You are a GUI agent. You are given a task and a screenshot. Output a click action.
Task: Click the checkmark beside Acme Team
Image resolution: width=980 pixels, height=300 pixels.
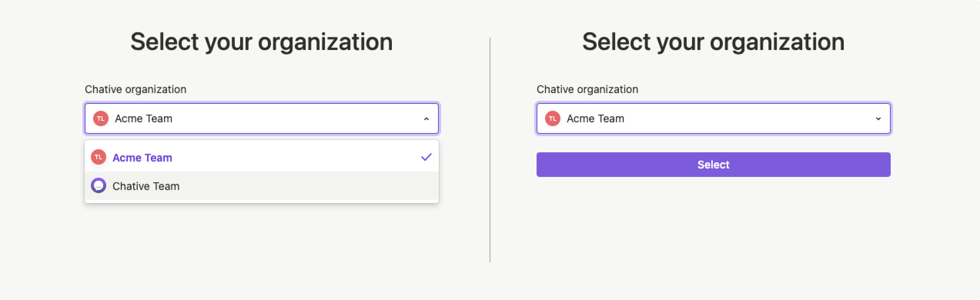(426, 157)
